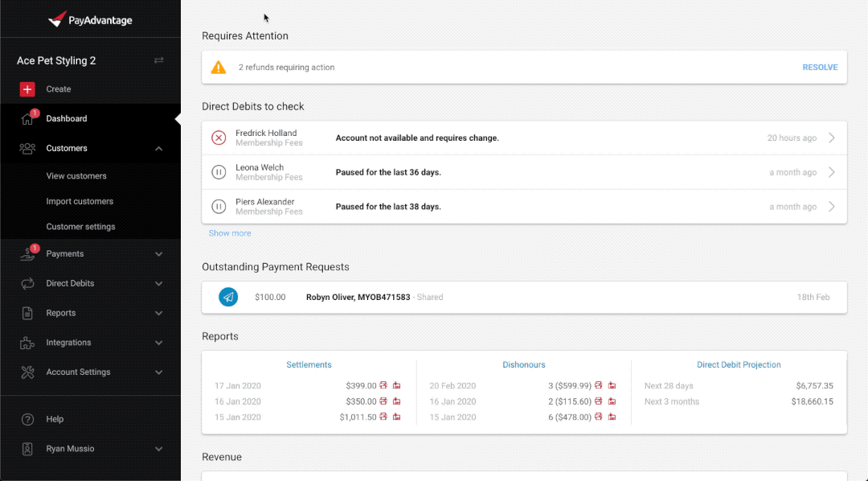Collapse the Customers menu chevron
868x481 pixels.
coord(159,149)
